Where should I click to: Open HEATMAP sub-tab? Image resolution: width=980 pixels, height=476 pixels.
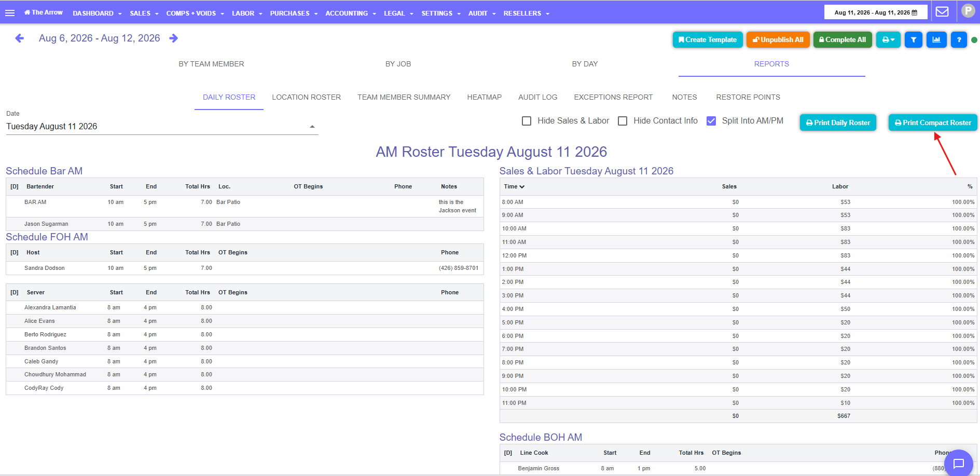pos(484,97)
